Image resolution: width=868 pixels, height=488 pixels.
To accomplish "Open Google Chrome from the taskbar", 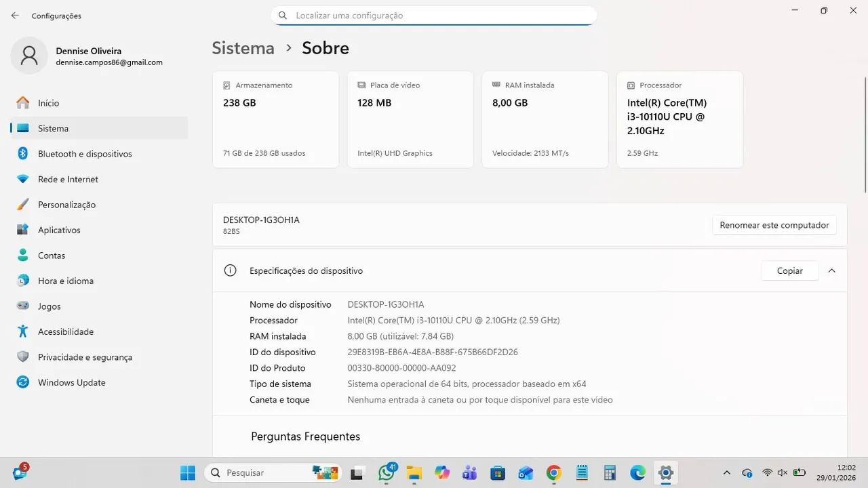I will pyautogui.click(x=553, y=472).
